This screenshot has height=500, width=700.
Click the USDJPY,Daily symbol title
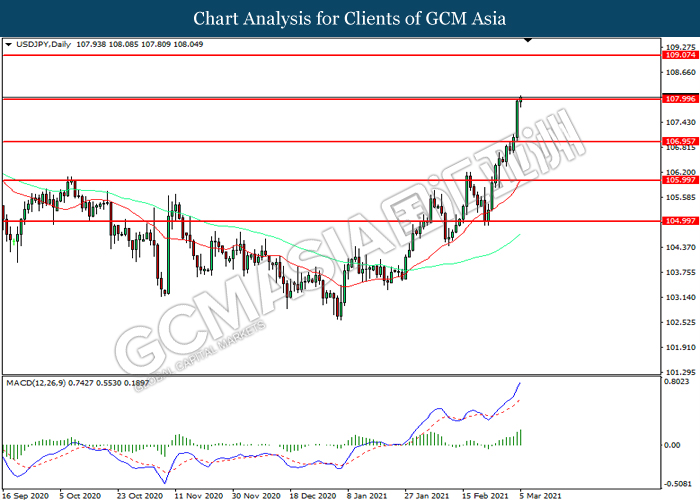click(x=43, y=45)
